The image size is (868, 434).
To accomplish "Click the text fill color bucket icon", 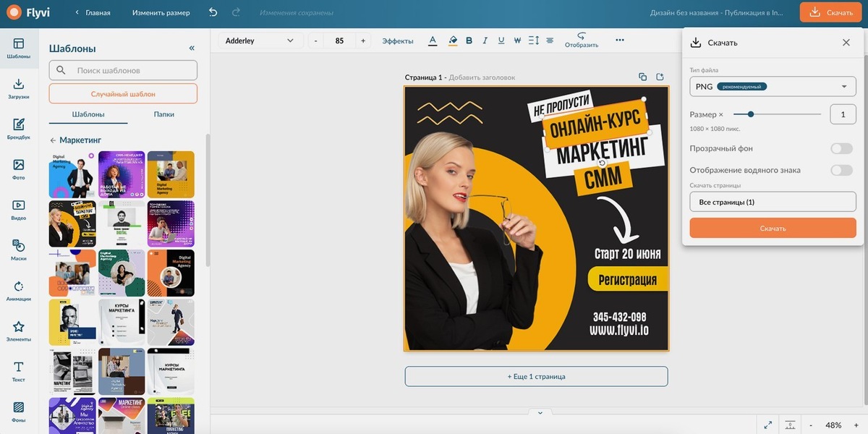I will [x=453, y=41].
